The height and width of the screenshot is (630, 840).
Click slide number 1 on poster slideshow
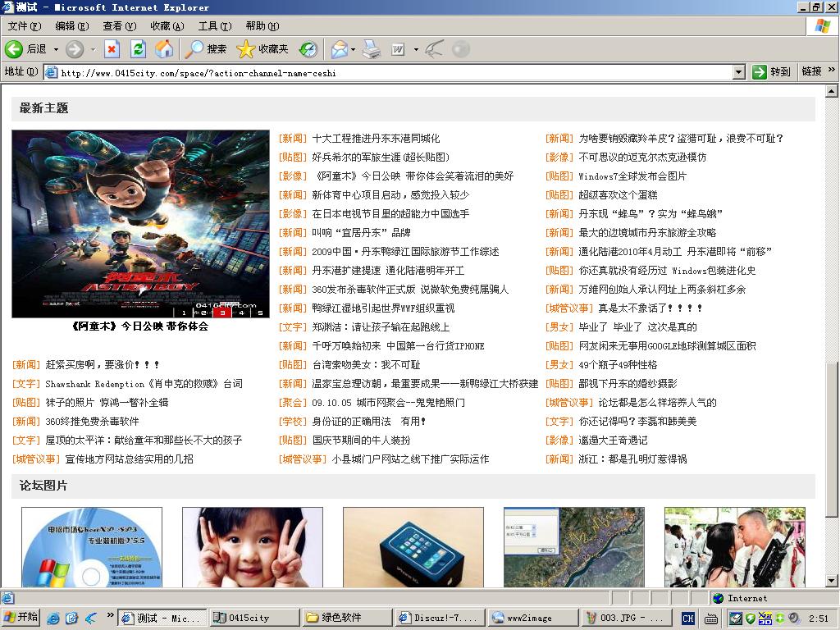(x=184, y=313)
